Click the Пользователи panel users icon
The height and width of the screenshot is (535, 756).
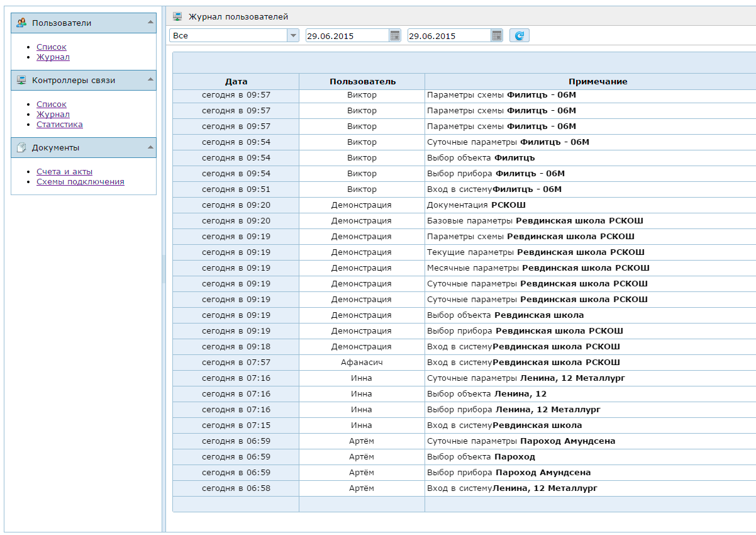click(21, 23)
